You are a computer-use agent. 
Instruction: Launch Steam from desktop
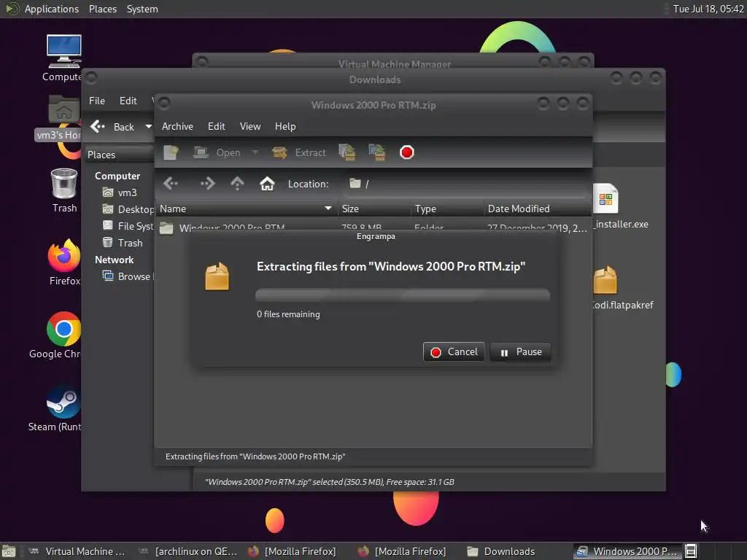pos(55,408)
